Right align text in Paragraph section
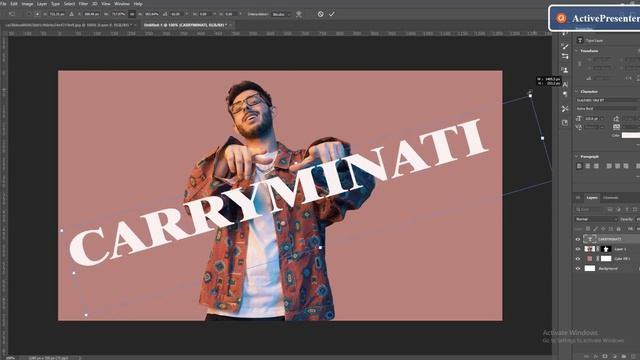Image resolution: width=640 pixels, height=360 pixels. pos(596,166)
